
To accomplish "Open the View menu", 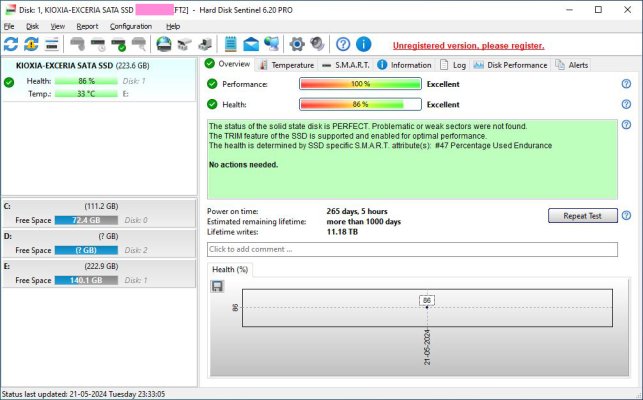I will point(57,26).
